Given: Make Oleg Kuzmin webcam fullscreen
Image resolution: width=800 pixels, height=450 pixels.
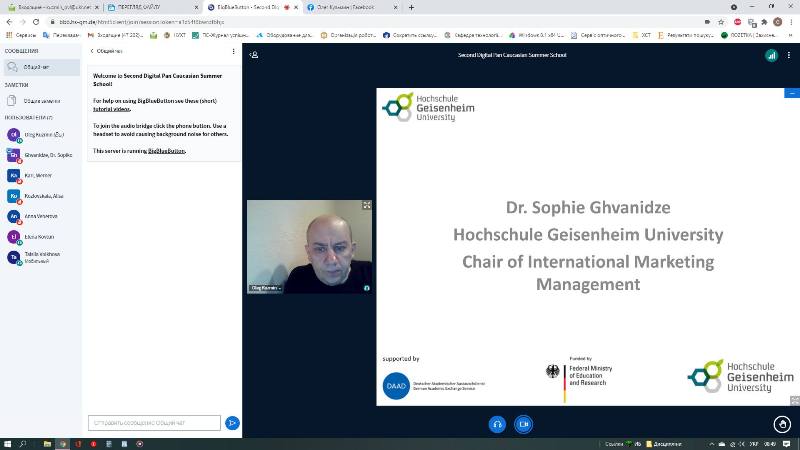Looking at the screenshot, I should [x=367, y=205].
